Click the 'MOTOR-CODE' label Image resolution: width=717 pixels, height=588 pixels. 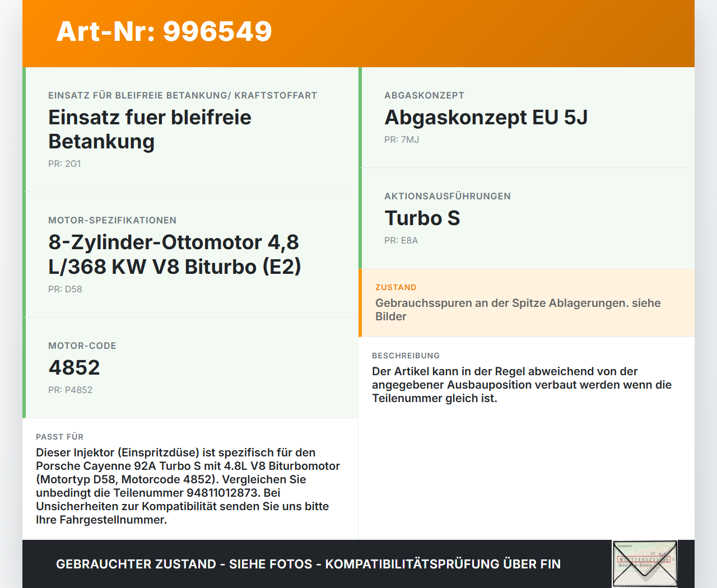tap(82, 346)
